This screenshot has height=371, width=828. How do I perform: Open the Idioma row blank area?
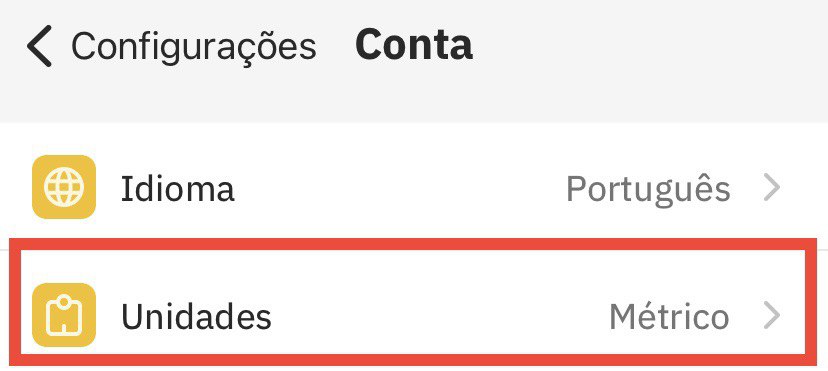(400, 188)
